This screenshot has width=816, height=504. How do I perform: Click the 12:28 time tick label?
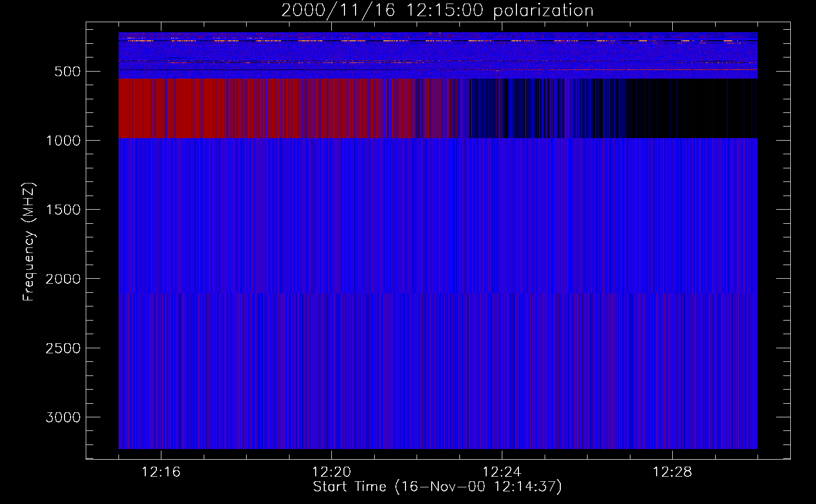[672, 472]
